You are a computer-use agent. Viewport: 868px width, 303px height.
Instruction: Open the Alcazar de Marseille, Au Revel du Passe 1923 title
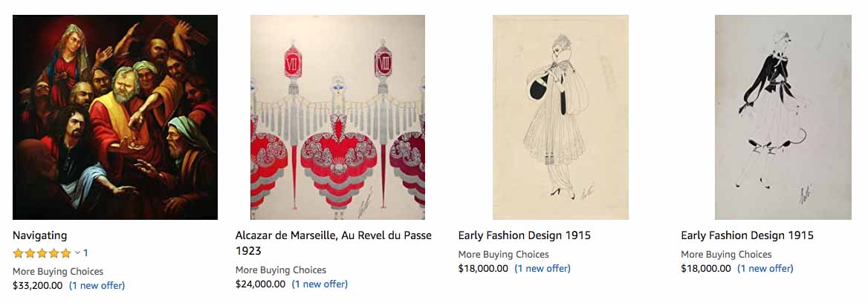point(334,243)
